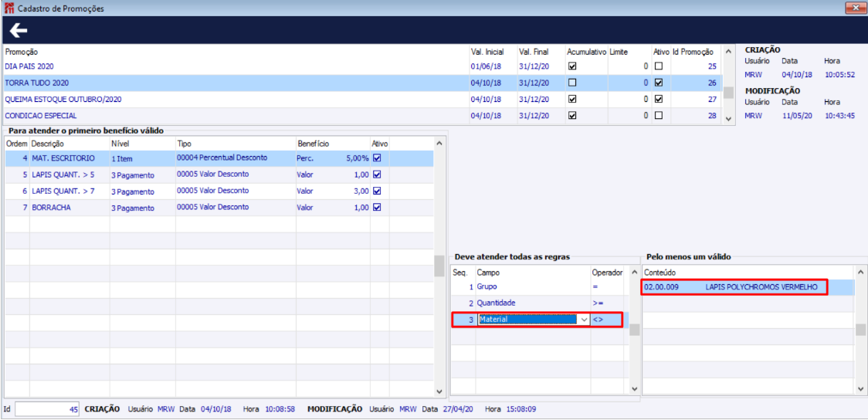Select the Quantidade rule row
Image resolution: width=868 pixels, height=420 pixels.
click(540, 303)
